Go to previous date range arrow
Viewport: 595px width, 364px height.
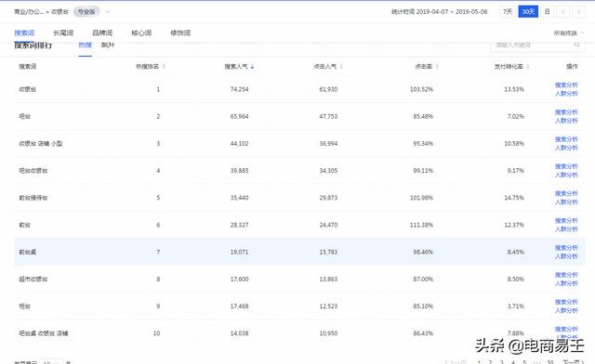click(x=563, y=12)
